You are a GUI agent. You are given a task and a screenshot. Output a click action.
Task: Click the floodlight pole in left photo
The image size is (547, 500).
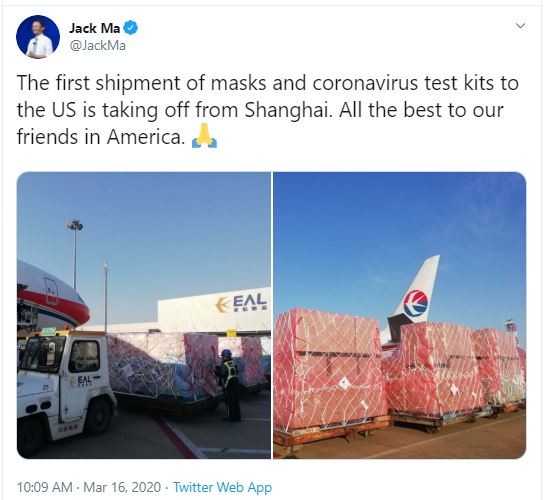point(75,254)
